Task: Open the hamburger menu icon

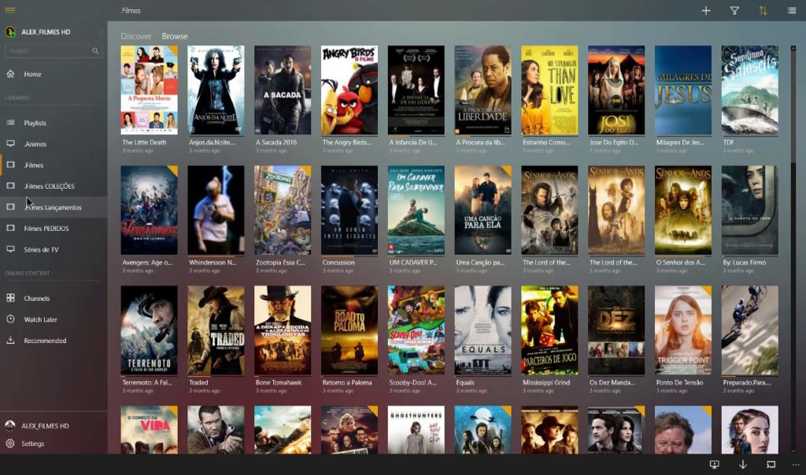Action: (10, 10)
